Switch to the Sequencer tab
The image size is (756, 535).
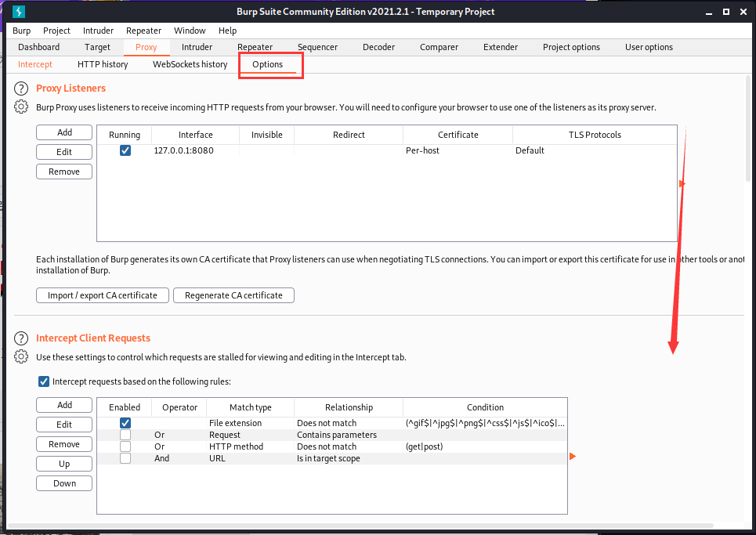click(x=318, y=47)
